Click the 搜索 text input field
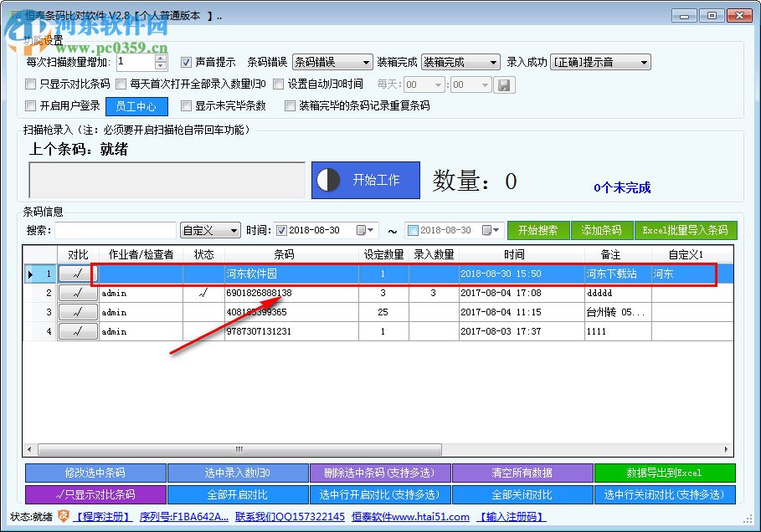761x532 pixels. (x=116, y=230)
